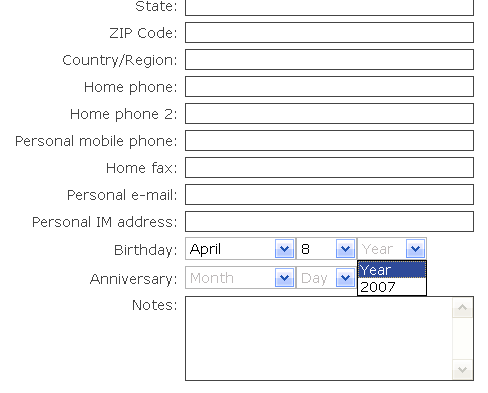Click the Country/Region text box
The width and height of the screenshot is (488, 393).
329,60
